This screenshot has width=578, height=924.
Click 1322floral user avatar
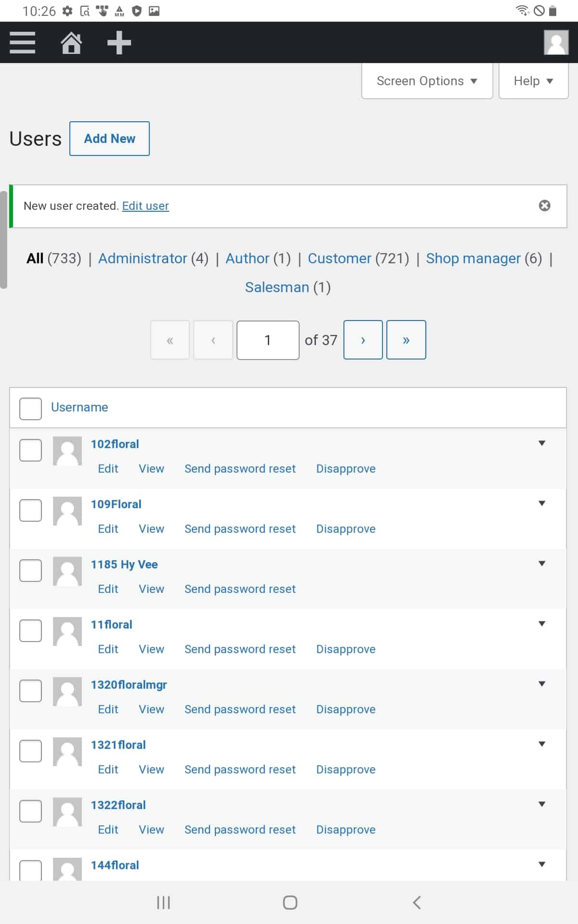coord(67,812)
